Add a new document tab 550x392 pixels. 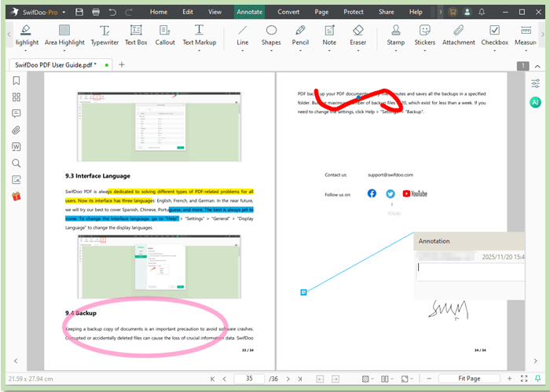click(x=122, y=64)
